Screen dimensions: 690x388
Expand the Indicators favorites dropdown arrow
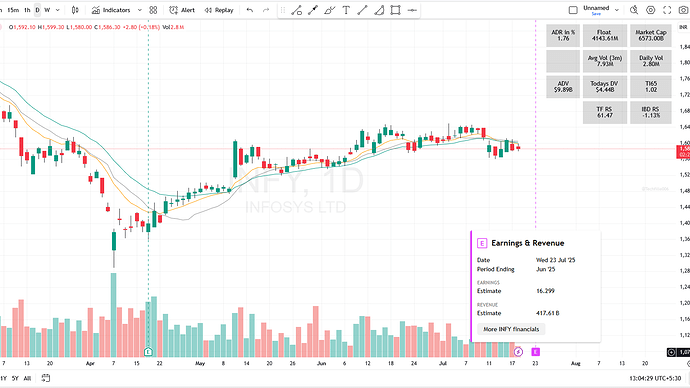click(139, 10)
